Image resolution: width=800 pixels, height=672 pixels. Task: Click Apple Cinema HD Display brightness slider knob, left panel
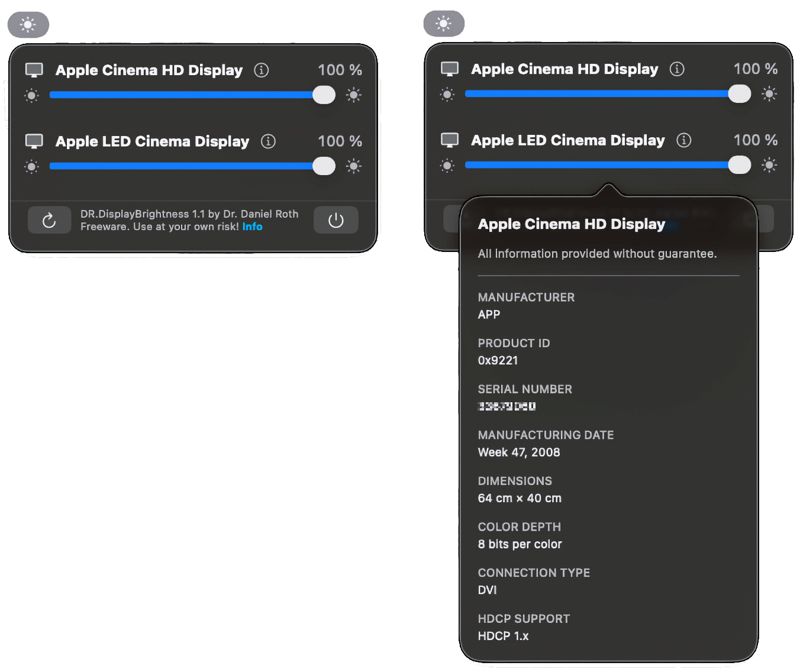coord(324,95)
